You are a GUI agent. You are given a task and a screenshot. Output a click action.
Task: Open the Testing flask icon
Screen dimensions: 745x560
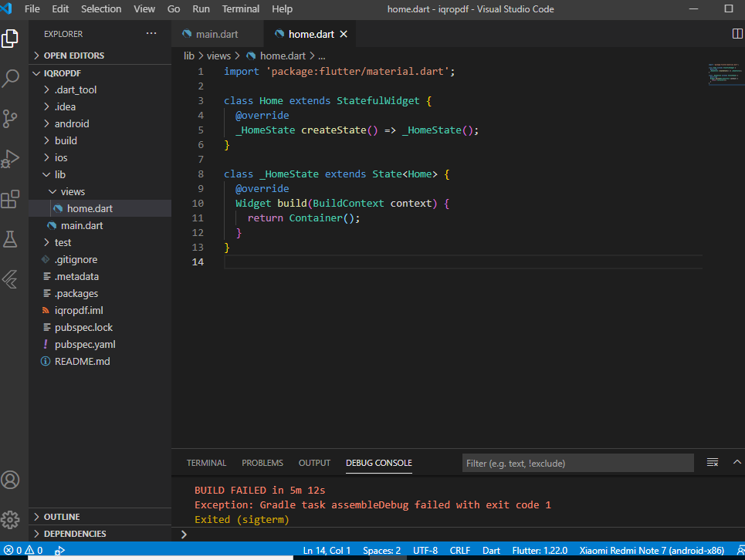[x=11, y=239]
